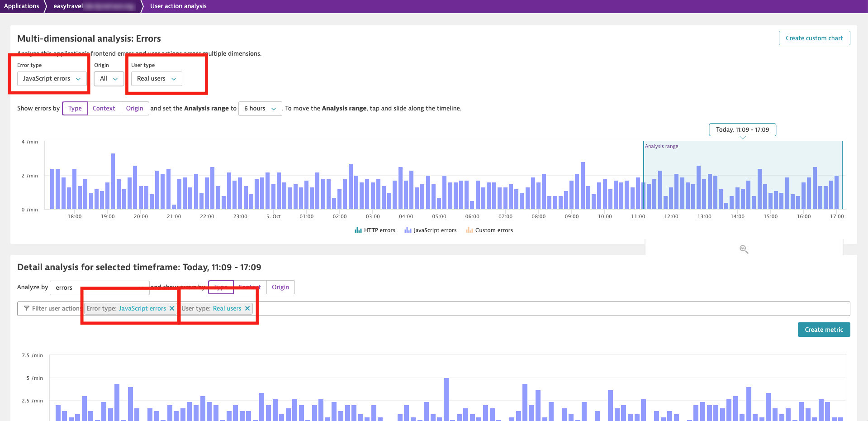Click the Custom errors legend icon
The image size is (868, 421).
pos(470,230)
